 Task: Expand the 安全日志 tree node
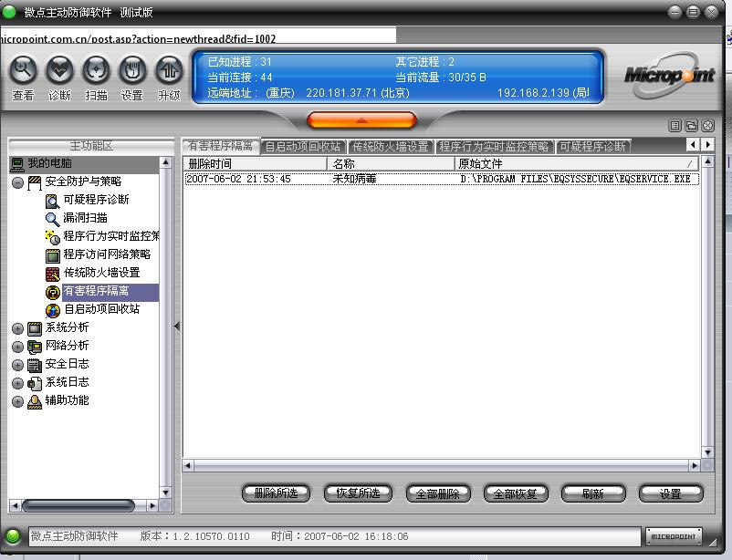pyautogui.click(x=17, y=365)
